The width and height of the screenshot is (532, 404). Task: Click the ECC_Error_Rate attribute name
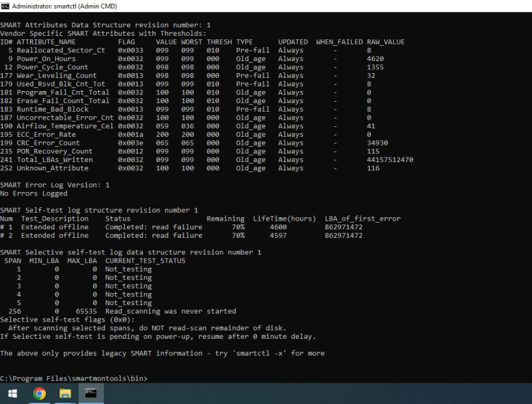pyautogui.click(x=46, y=134)
